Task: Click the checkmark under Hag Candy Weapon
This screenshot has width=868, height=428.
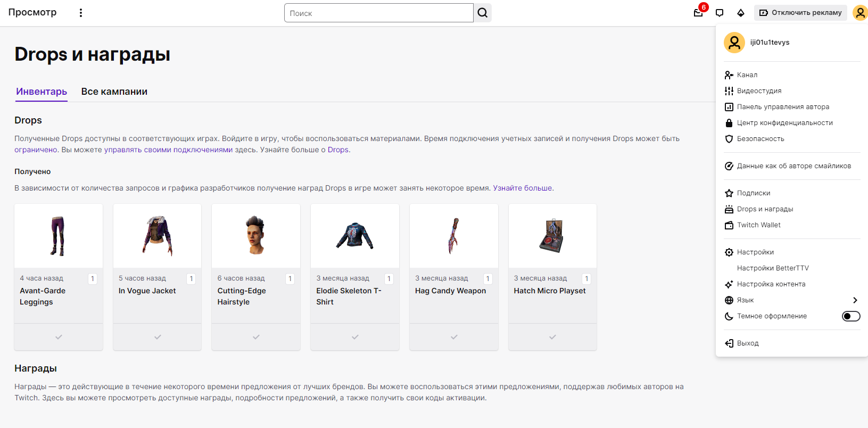Action: click(x=454, y=337)
